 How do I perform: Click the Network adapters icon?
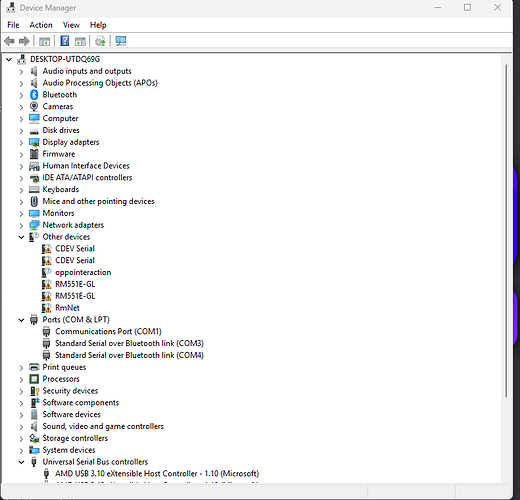point(34,225)
